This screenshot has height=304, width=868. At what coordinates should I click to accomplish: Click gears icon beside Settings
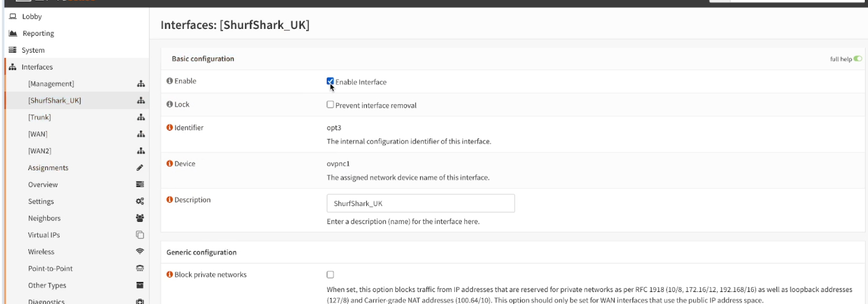(x=140, y=202)
